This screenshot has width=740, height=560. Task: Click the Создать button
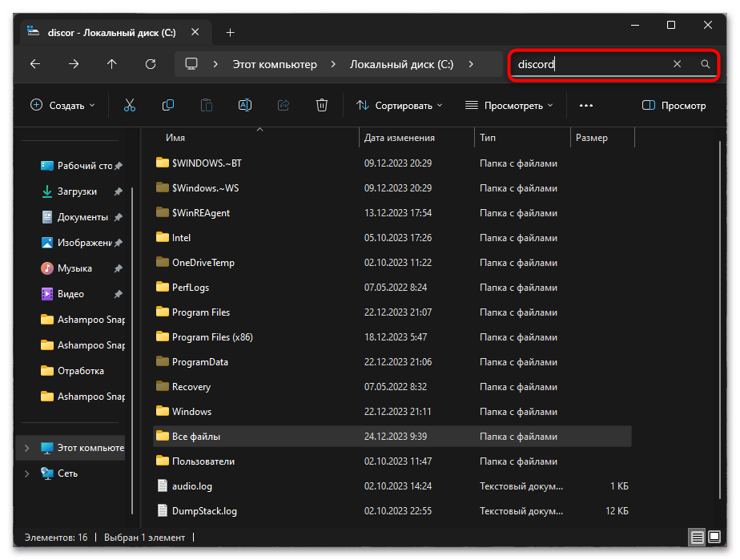[62, 105]
